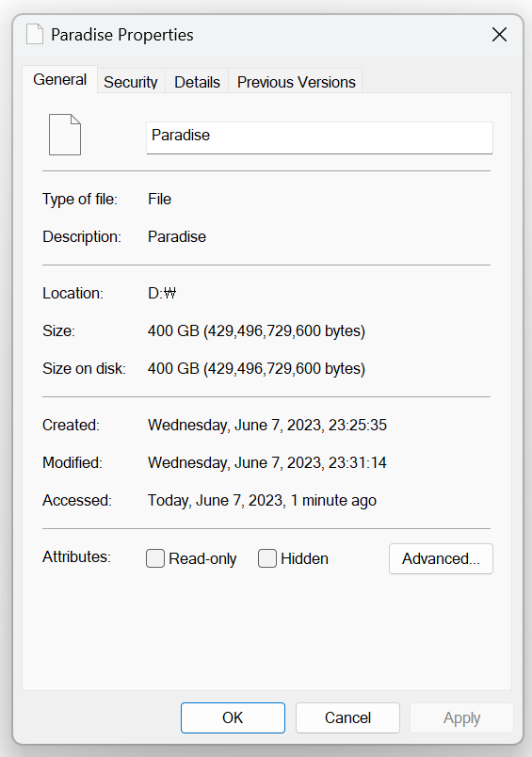This screenshot has height=757, width=532.
Task: Click the 'Location:' label
Action: 73,293
